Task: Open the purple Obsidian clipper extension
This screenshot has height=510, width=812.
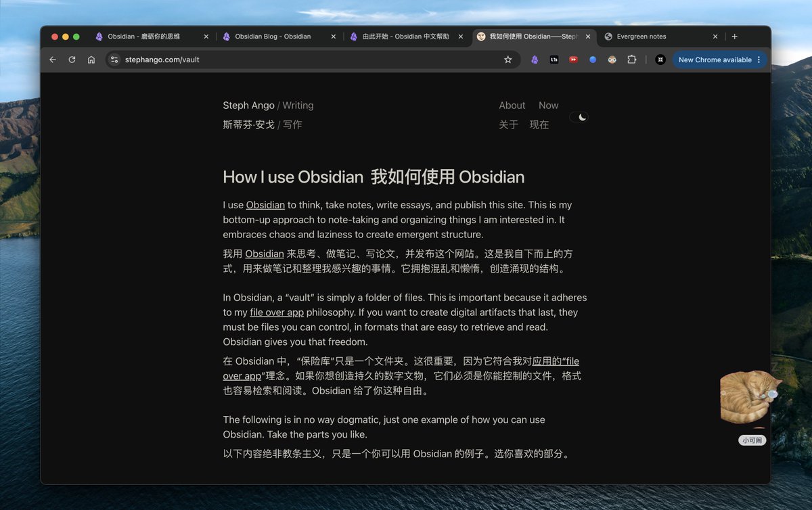Action: 535,60
